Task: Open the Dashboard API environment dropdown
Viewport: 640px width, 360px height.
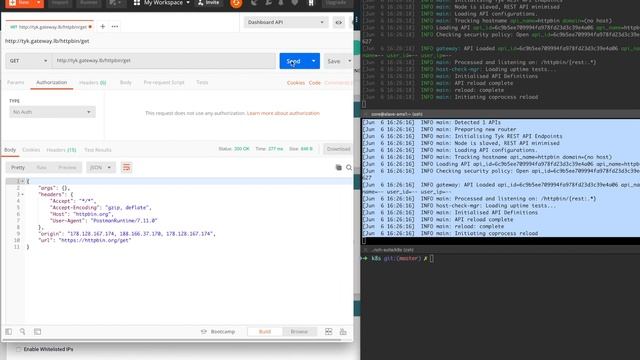Action: 286,22
